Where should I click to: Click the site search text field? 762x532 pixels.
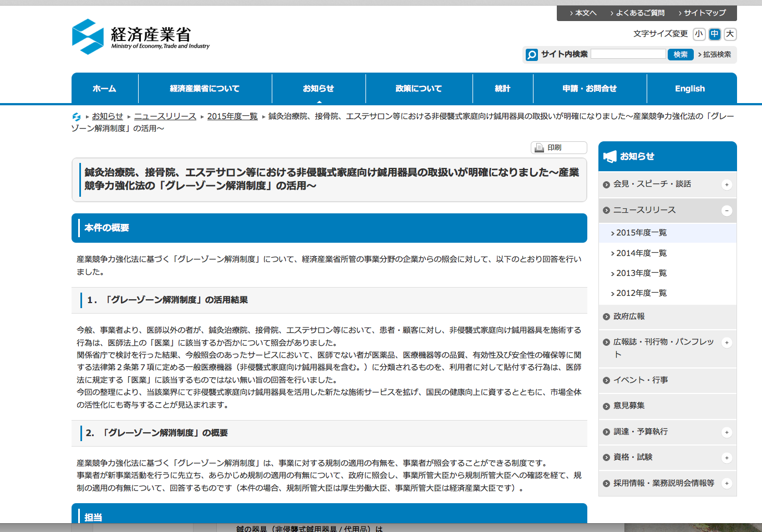pyautogui.click(x=628, y=54)
